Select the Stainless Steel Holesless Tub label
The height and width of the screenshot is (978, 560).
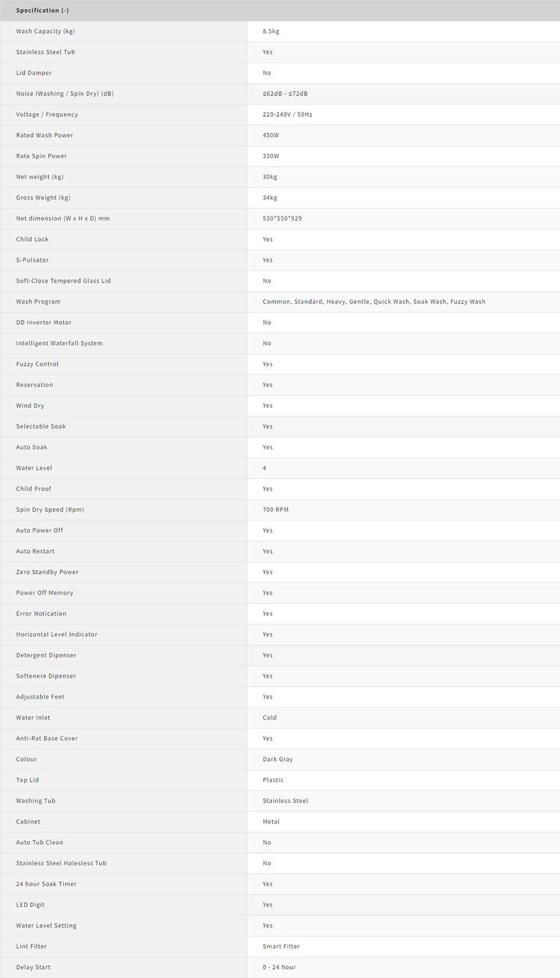[x=62, y=863]
